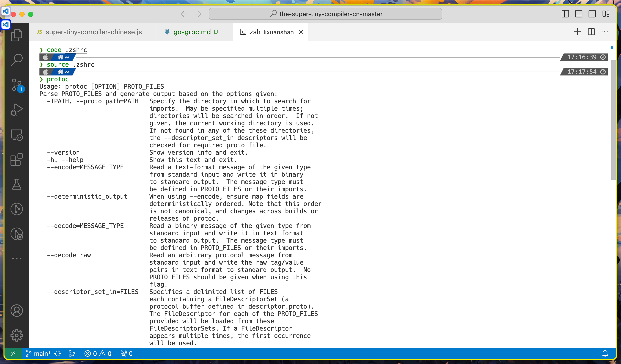The image size is (621, 364).
Task: Click '--deterministic_output' option text
Action: coord(87,196)
